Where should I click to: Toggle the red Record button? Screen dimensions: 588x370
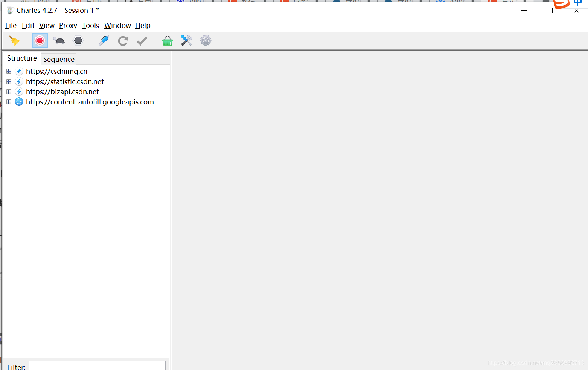click(x=40, y=41)
